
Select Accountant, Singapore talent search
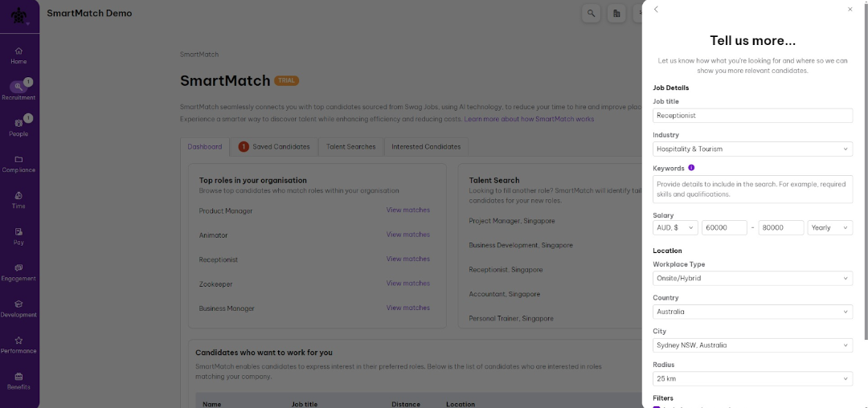point(504,294)
